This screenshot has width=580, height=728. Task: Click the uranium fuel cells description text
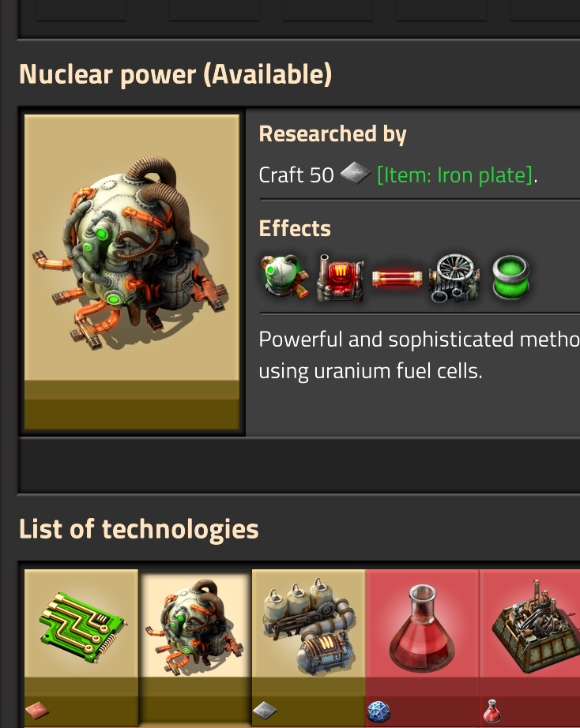371,371
